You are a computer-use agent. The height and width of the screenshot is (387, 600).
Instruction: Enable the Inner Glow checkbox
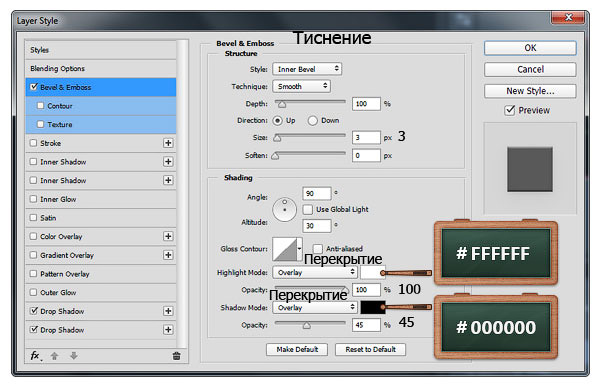33,199
